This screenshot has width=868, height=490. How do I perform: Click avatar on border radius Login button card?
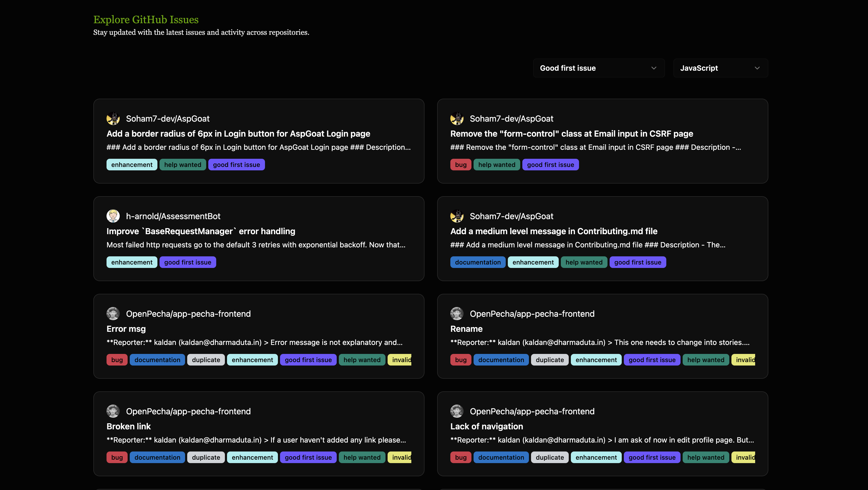tap(113, 119)
